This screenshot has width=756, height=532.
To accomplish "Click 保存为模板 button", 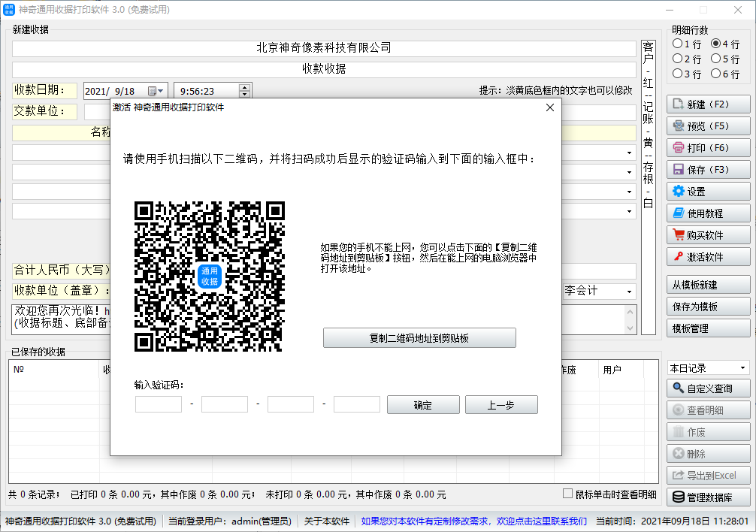I will (708, 307).
